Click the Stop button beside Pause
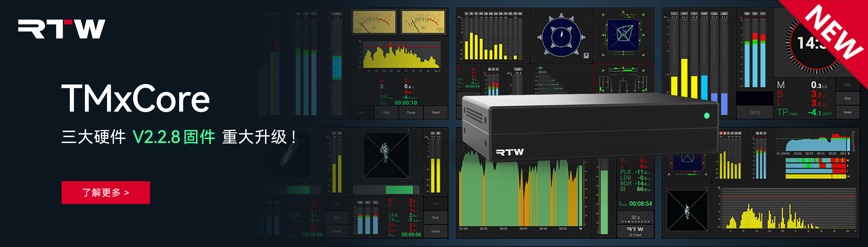The image size is (868, 247). point(386,113)
